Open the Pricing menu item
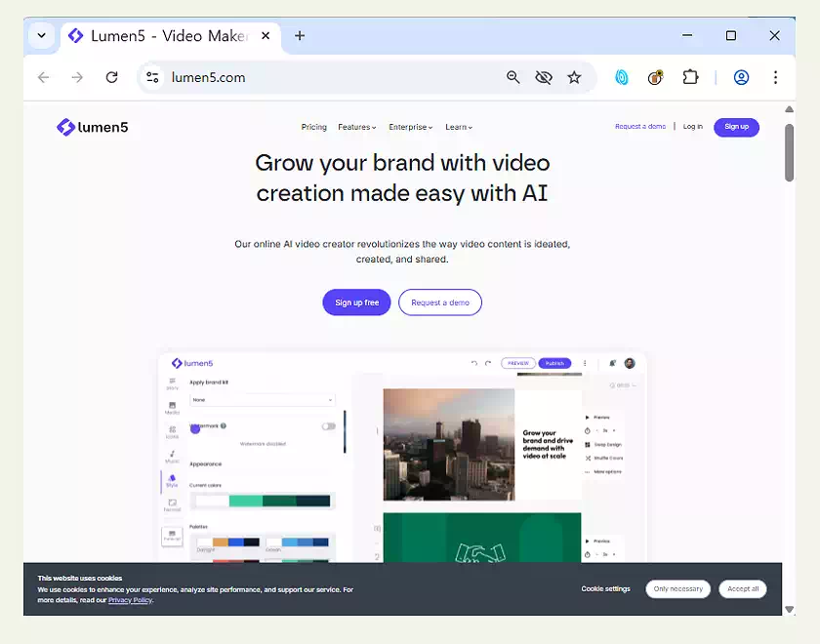 click(314, 127)
